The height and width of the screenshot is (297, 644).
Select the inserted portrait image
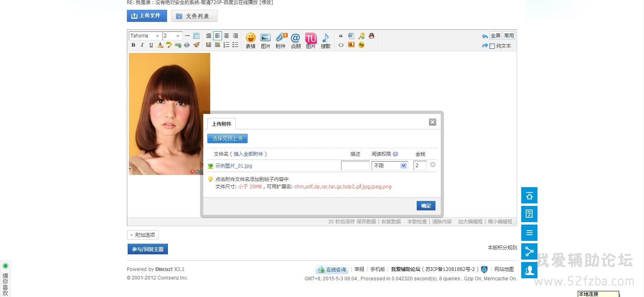(170, 114)
